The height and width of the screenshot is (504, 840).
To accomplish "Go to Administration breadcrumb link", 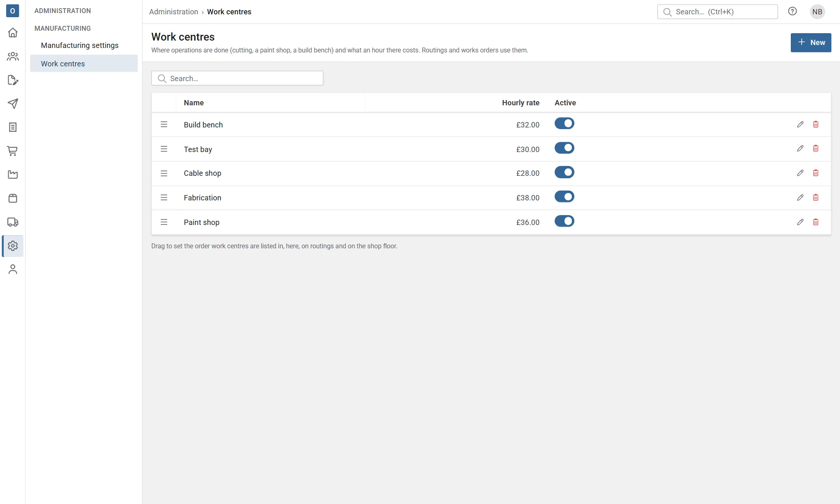I will (x=173, y=12).
